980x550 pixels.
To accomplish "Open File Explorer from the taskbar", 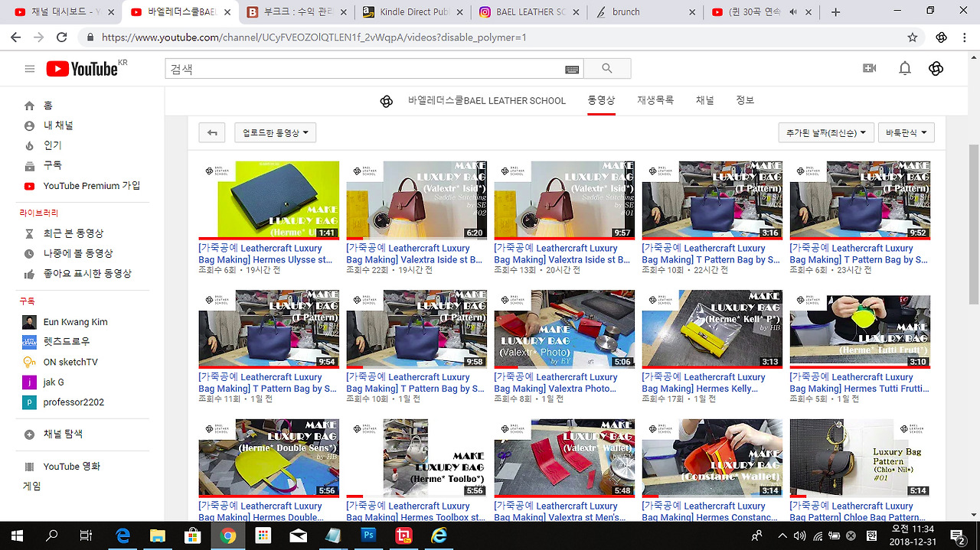I will coord(157,535).
